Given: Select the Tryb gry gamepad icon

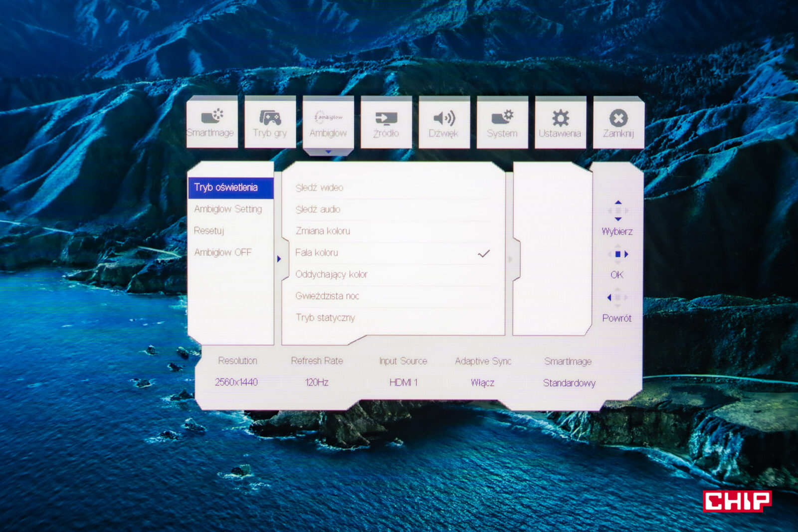Looking at the screenshot, I should point(270,122).
